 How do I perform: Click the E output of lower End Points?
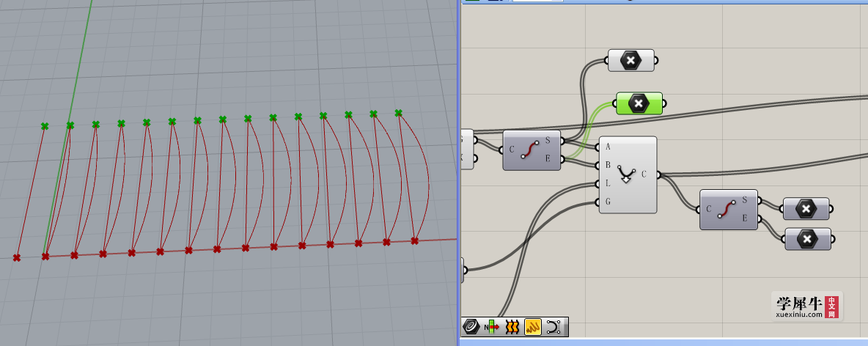[x=745, y=218]
